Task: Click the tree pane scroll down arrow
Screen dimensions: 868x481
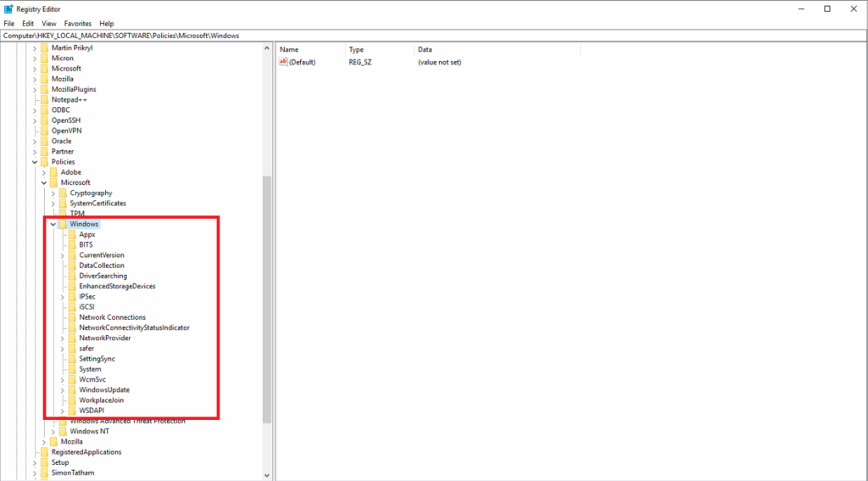Action: click(267, 475)
